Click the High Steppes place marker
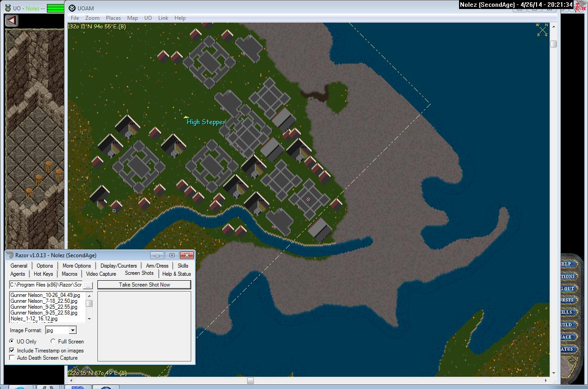This screenshot has width=588, height=389. pos(186,117)
